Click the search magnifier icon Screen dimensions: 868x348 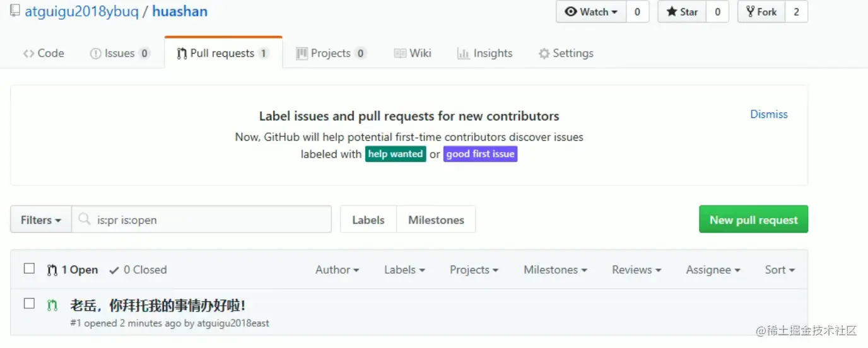[84, 219]
